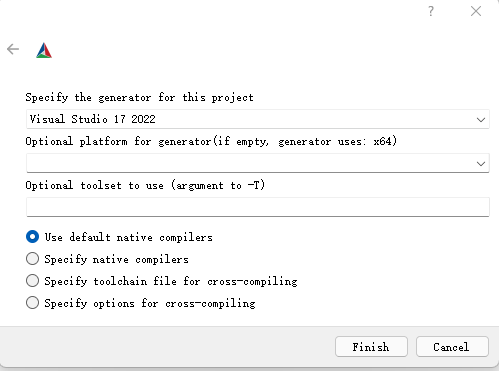The image size is (499, 371).
Task: Click the 'Specify native compilers' label text
Action: click(117, 259)
